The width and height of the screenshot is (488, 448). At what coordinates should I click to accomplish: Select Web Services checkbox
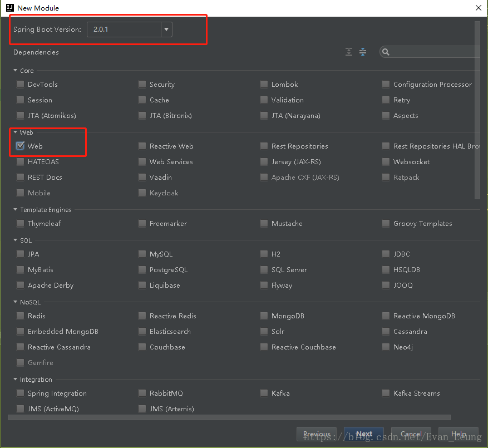click(x=142, y=161)
